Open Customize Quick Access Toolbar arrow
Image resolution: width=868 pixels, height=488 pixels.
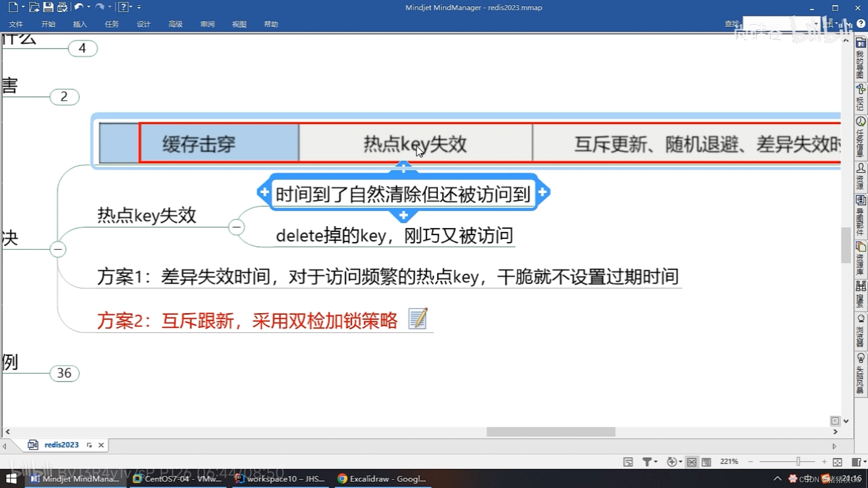[x=139, y=7]
